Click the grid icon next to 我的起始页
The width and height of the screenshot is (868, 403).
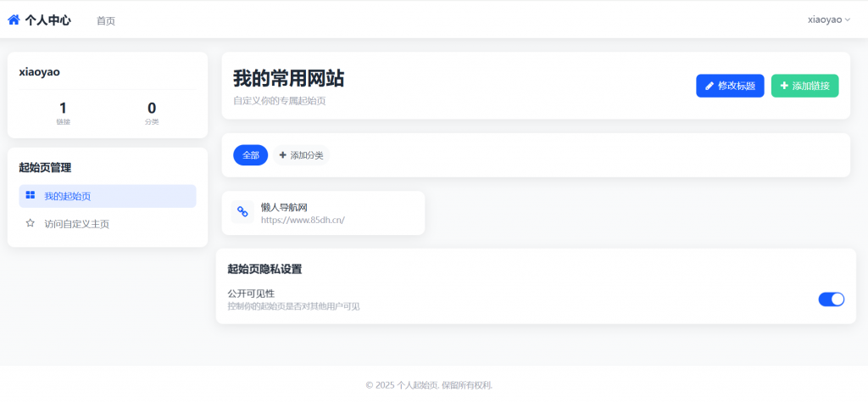coord(31,195)
